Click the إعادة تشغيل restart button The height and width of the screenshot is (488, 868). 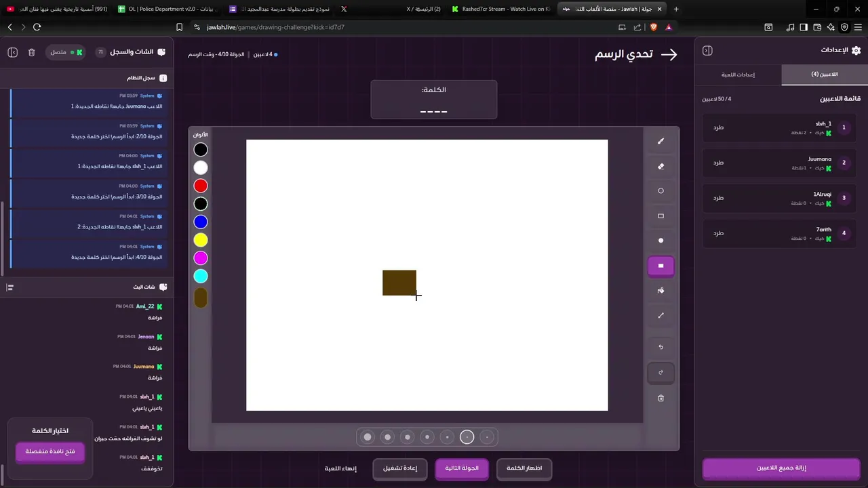pos(400,468)
